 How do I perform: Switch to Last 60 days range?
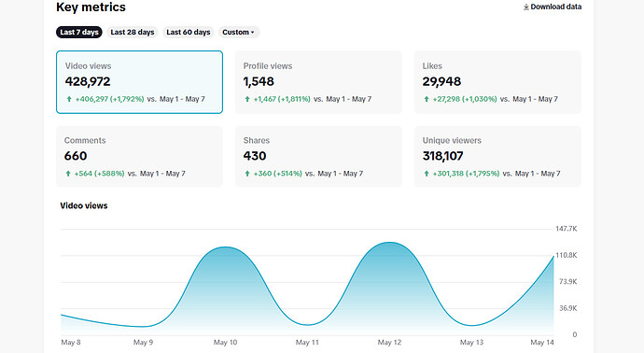point(189,32)
